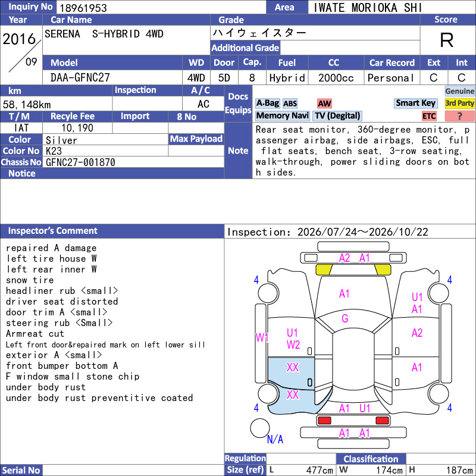Click the Memory Navi badge
The width and height of the screenshot is (476, 476).
[282, 115]
